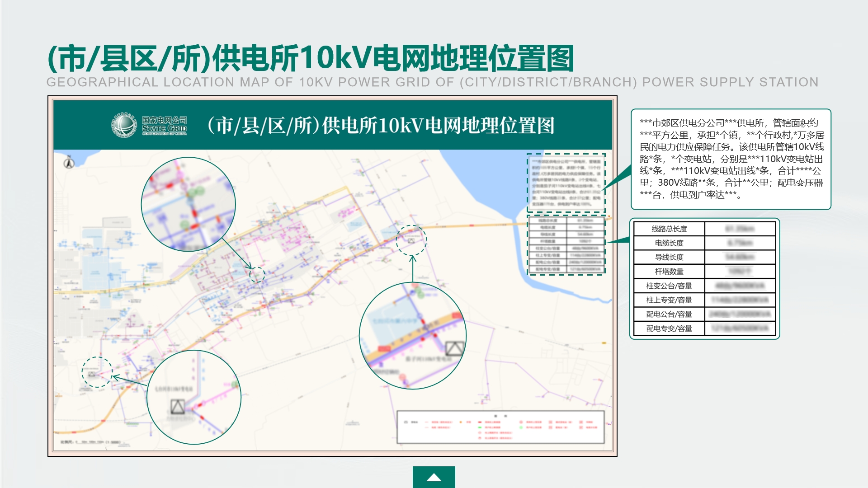Image resolution: width=868 pixels, height=488 pixels.
Task: Click the top-left magnified map circle
Action: 188,204
